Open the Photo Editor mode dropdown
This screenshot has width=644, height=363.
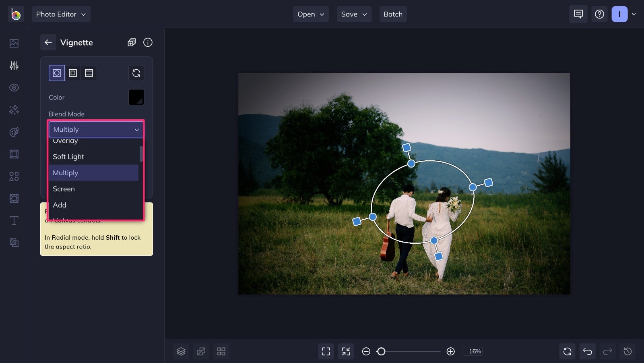click(x=61, y=14)
